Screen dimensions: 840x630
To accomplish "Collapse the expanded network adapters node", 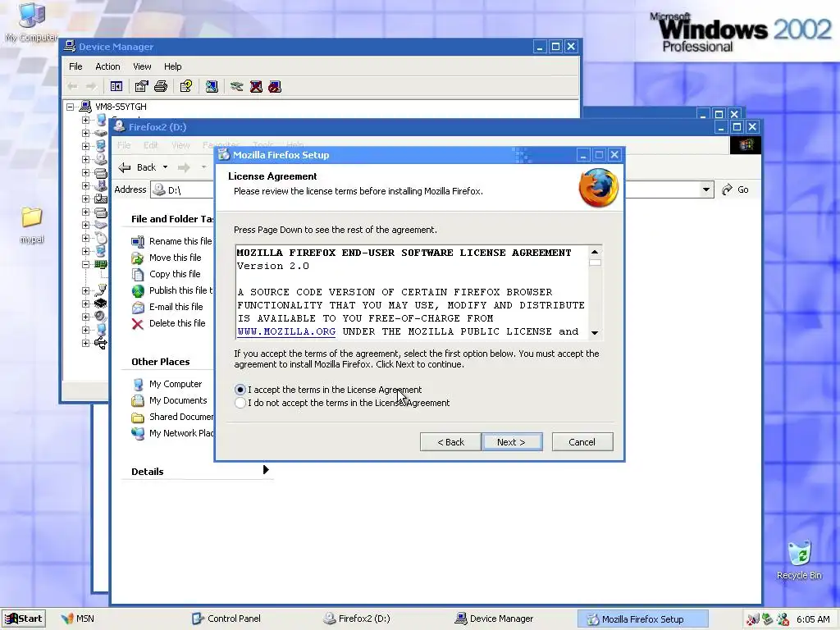I will click(85, 264).
